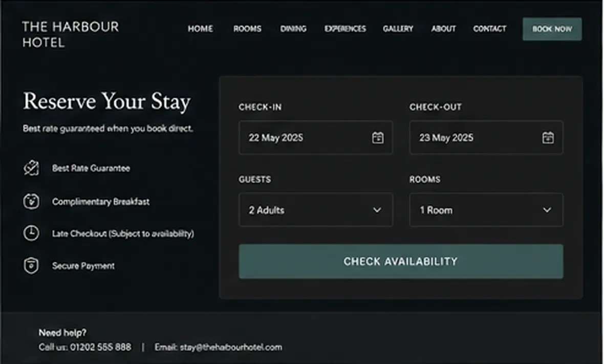This screenshot has height=364, width=604.
Task: Expand the Guests dropdown chevron
Action: click(377, 210)
